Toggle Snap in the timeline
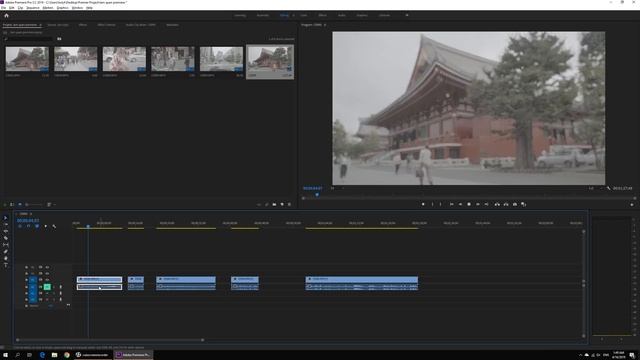 tap(29, 226)
